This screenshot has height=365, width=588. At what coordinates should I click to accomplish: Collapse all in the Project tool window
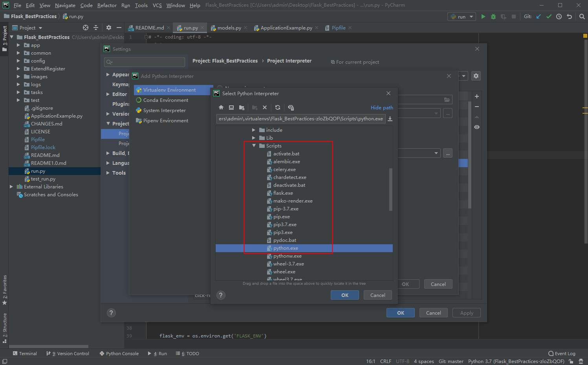tap(96, 28)
